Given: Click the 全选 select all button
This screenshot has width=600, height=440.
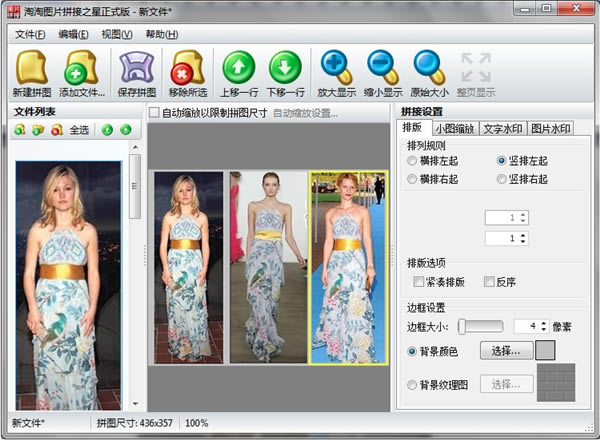Looking at the screenshot, I should click(79, 130).
